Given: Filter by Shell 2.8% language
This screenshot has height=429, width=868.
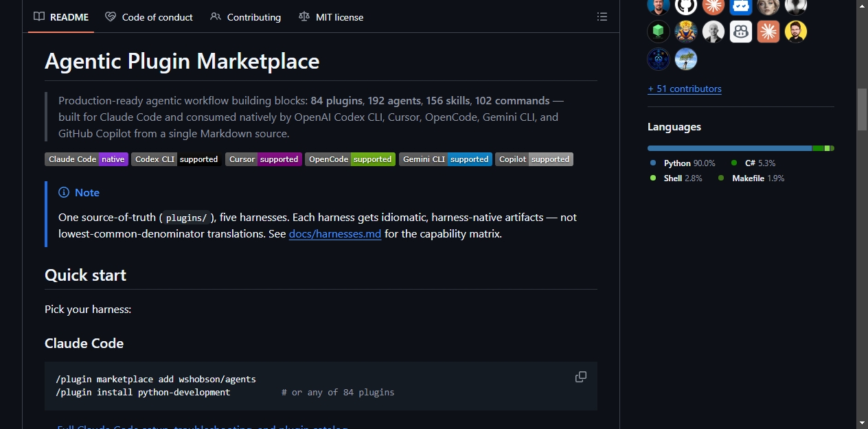Looking at the screenshot, I should (x=676, y=178).
